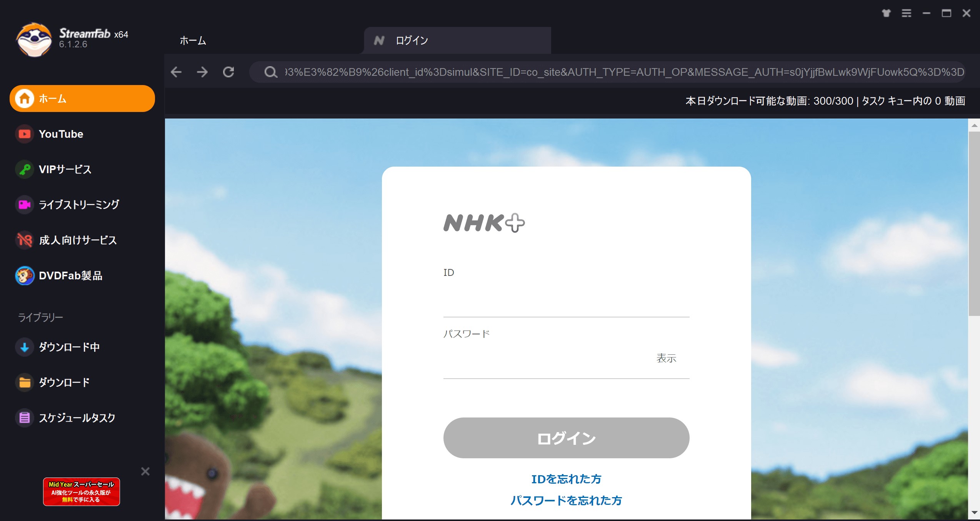
Task: Reload the page with the refresh icon
Action: pyautogui.click(x=228, y=72)
